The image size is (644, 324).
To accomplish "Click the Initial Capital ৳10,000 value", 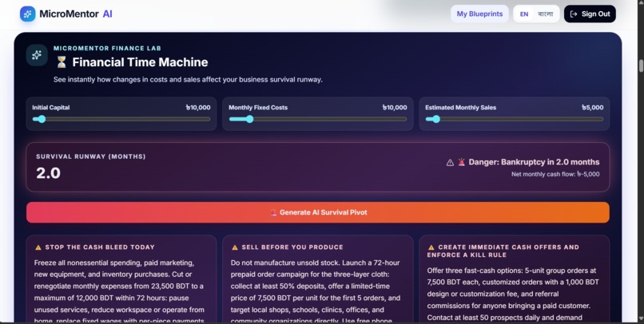I will (198, 108).
